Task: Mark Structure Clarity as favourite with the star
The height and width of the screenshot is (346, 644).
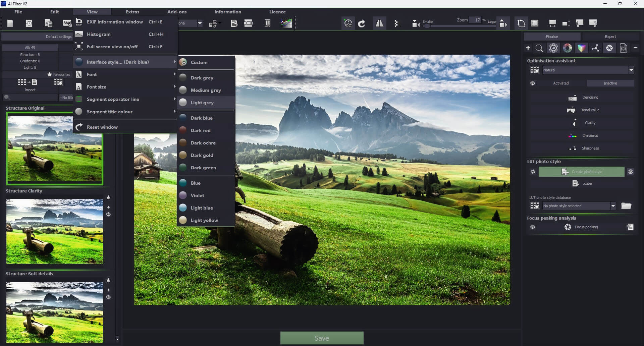Action: [108, 197]
